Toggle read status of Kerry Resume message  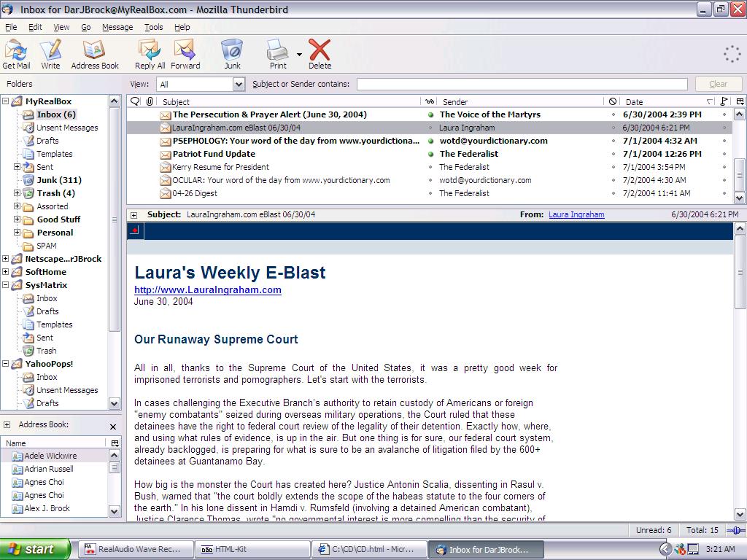tap(430, 167)
